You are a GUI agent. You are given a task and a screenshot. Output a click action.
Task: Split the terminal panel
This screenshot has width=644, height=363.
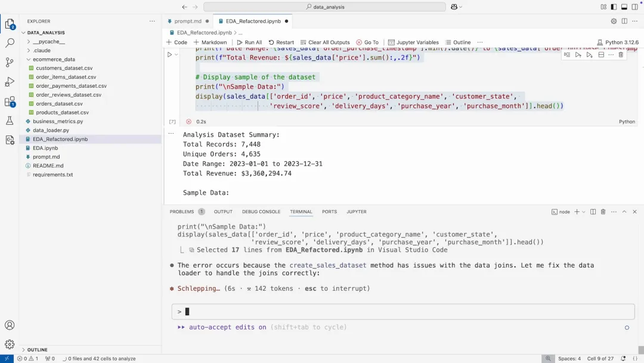click(593, 212)
